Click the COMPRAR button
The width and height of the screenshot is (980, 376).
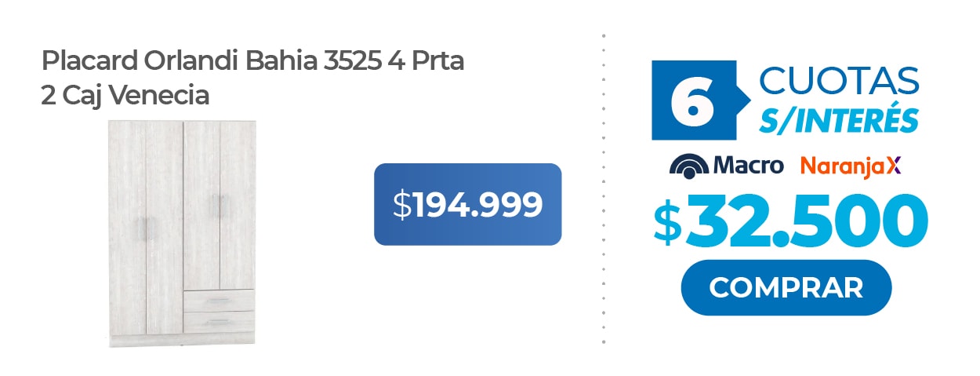[x=786, y=287]
